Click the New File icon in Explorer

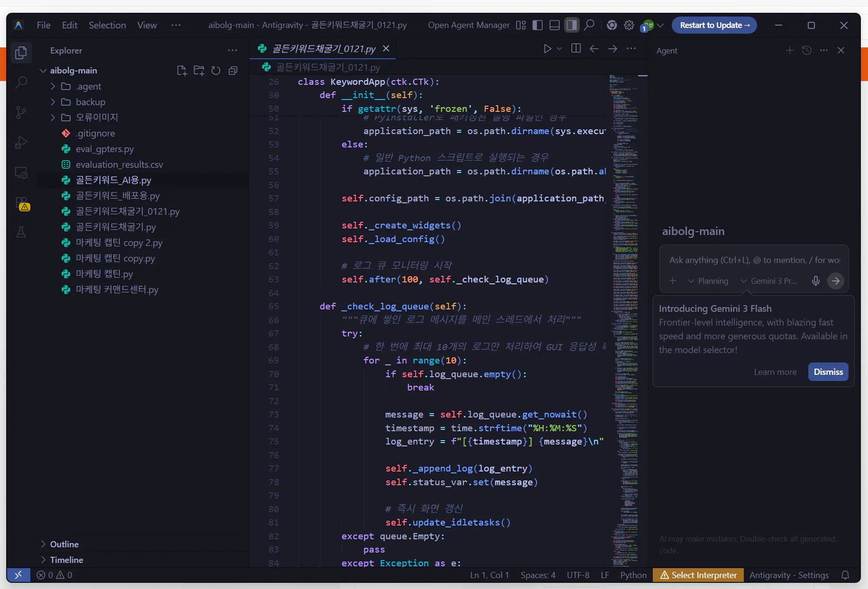tap(182, 71)
